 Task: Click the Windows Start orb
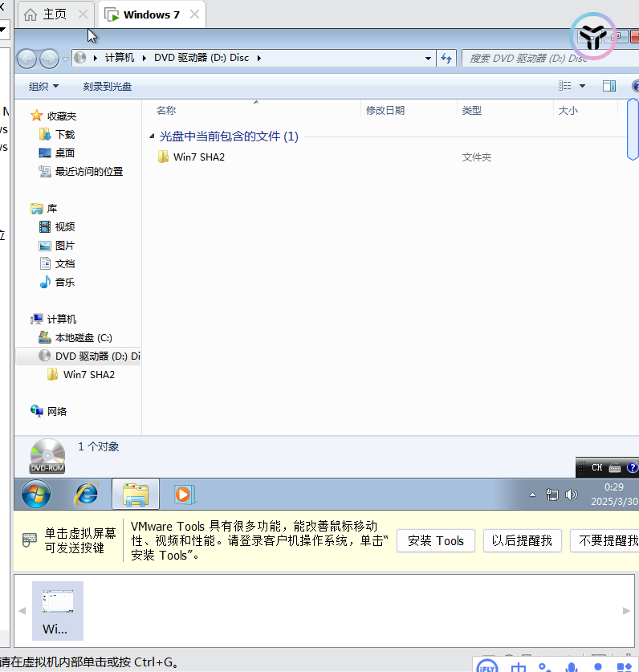tap(36, 494)
